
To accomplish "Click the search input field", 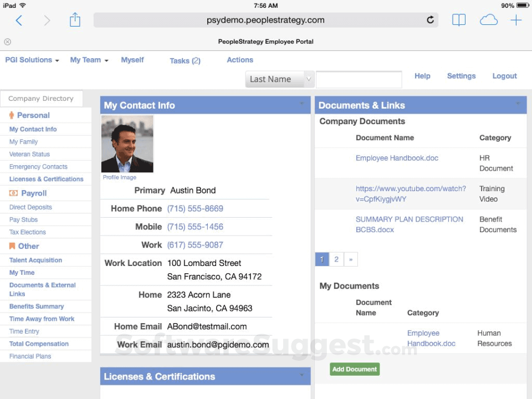I will (359, 79).
